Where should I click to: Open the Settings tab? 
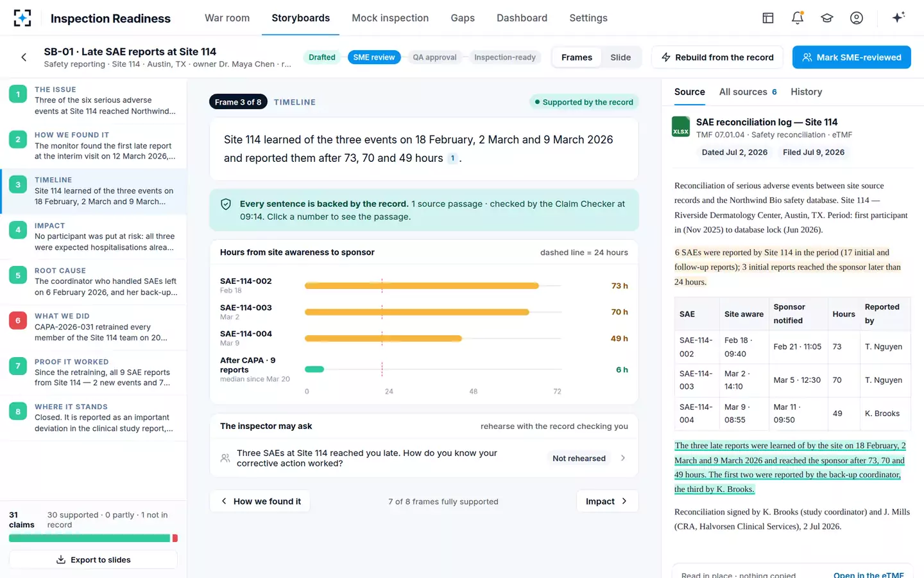[x=588, y=18]
